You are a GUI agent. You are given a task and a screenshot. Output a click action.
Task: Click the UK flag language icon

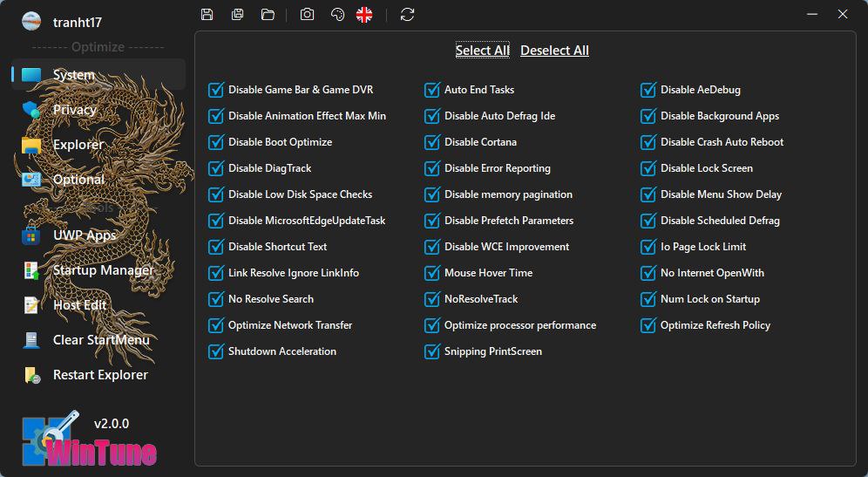364,14
